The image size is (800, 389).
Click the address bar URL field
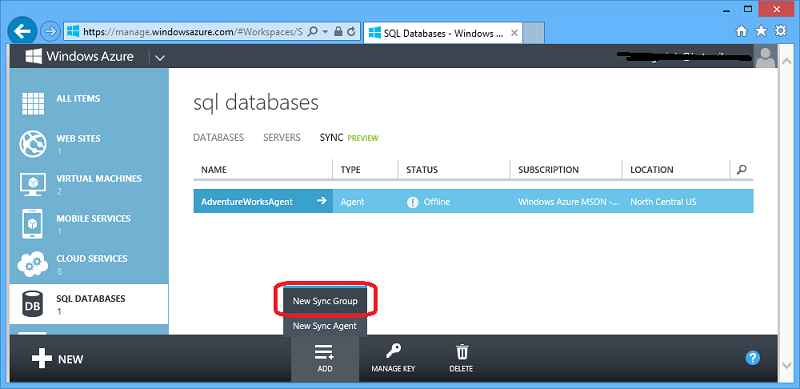coord(192,32)
